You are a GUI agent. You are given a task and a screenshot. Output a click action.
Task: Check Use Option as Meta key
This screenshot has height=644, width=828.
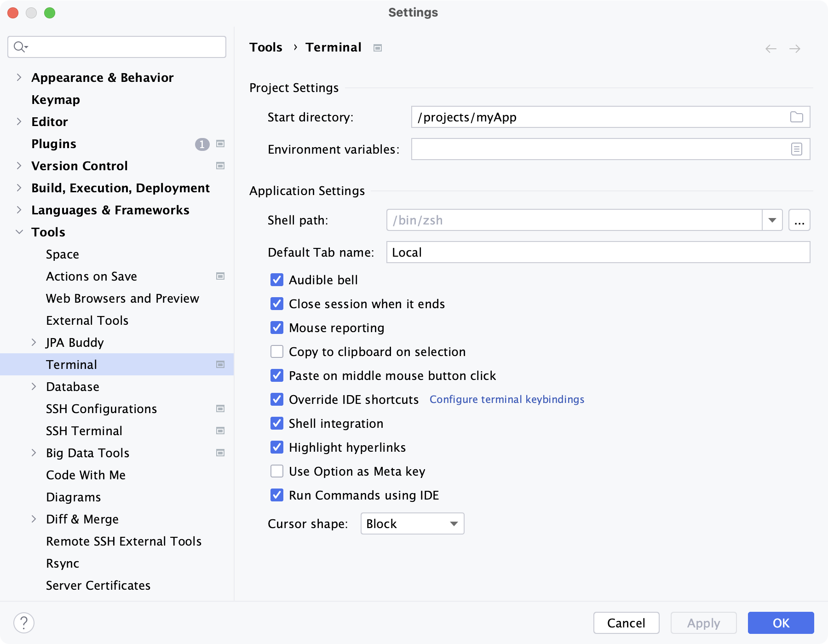pyautogui.click(x=276, y=471)
